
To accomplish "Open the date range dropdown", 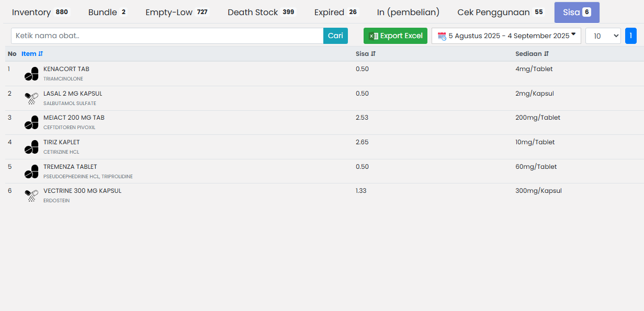I will 506,36.
